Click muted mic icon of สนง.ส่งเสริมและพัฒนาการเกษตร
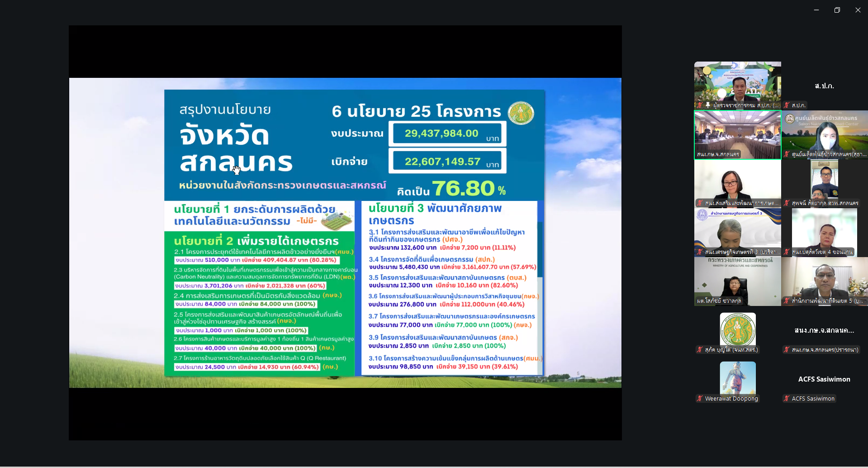Image resolution: width=868 pixels, height=468 pixels. tap(700, 203)
